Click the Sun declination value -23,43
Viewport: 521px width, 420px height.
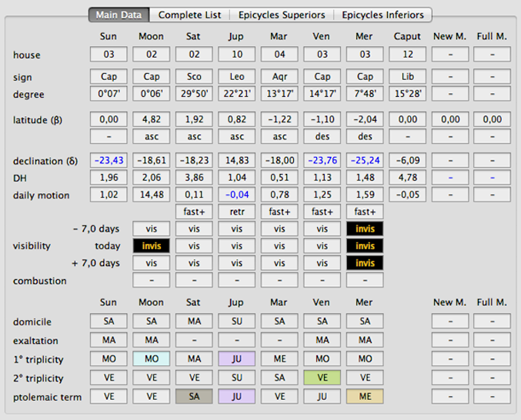coord(109,160)
